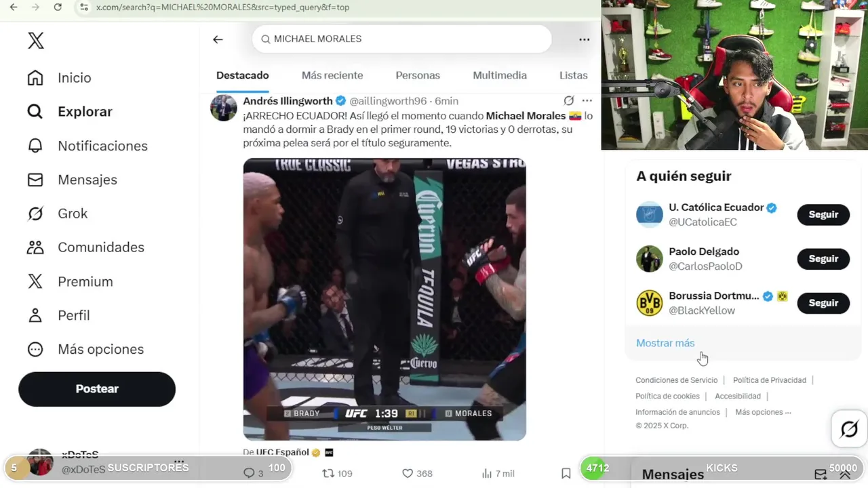Open the Grok floating button
This screenshot has height=488, width=868.
tap(849, 429)
